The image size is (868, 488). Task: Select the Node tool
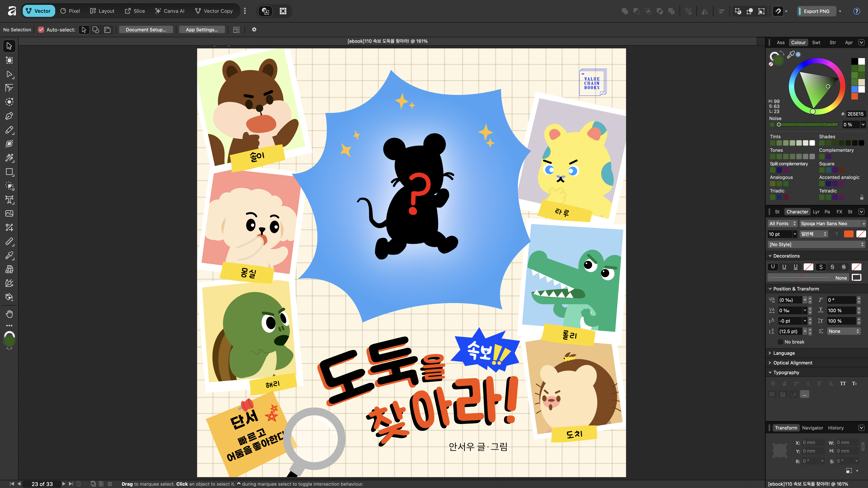9,74
